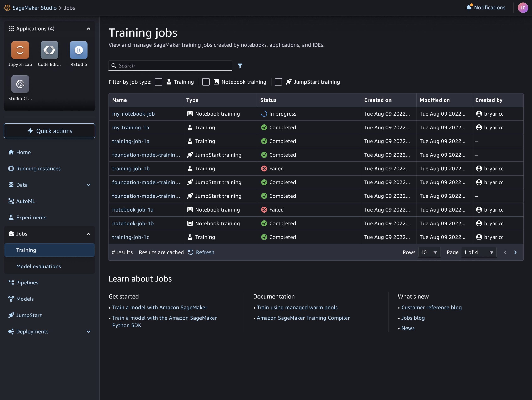Click the filter funnel icon next to Search
The width and height of the screenshot is (532, 400).
240,66
